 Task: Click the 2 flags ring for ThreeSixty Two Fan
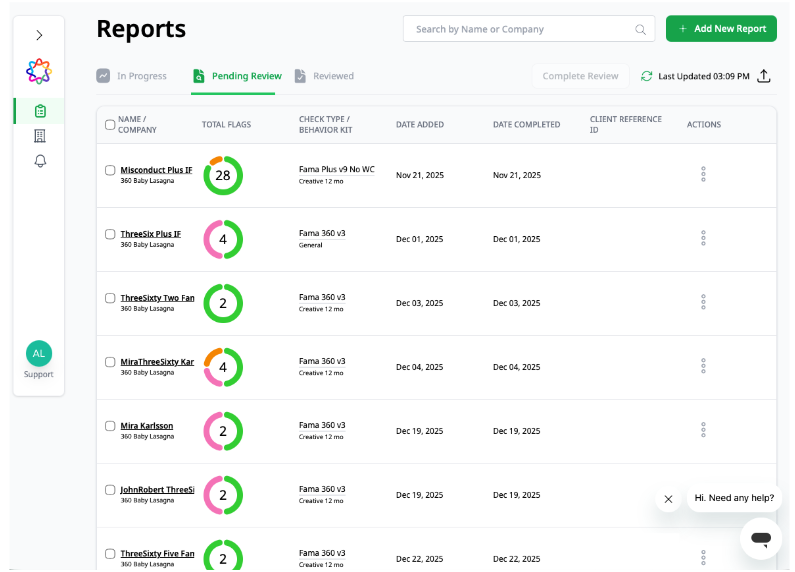click(223, 303)
